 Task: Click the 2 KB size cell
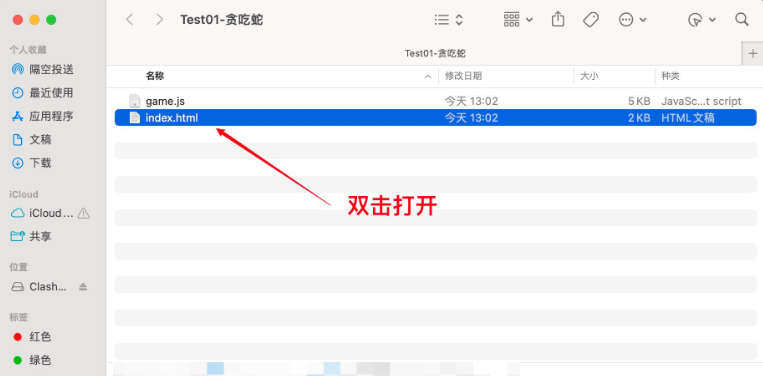point(639,118)
